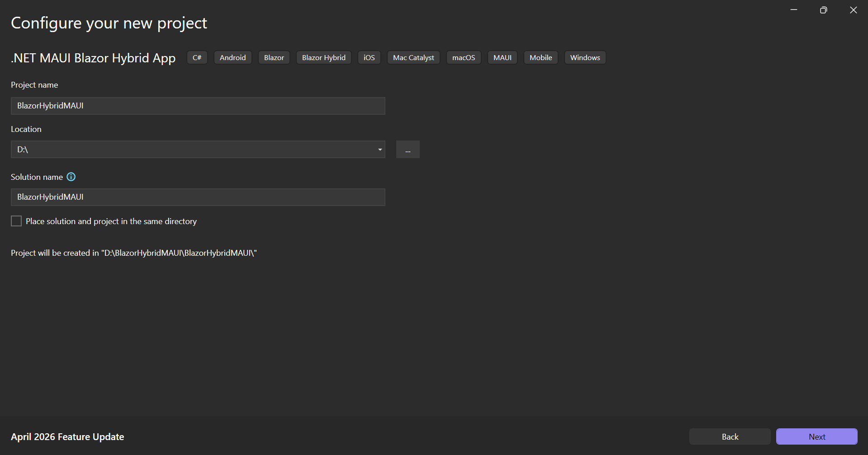Focus the Project name input field

click(198, 106)
